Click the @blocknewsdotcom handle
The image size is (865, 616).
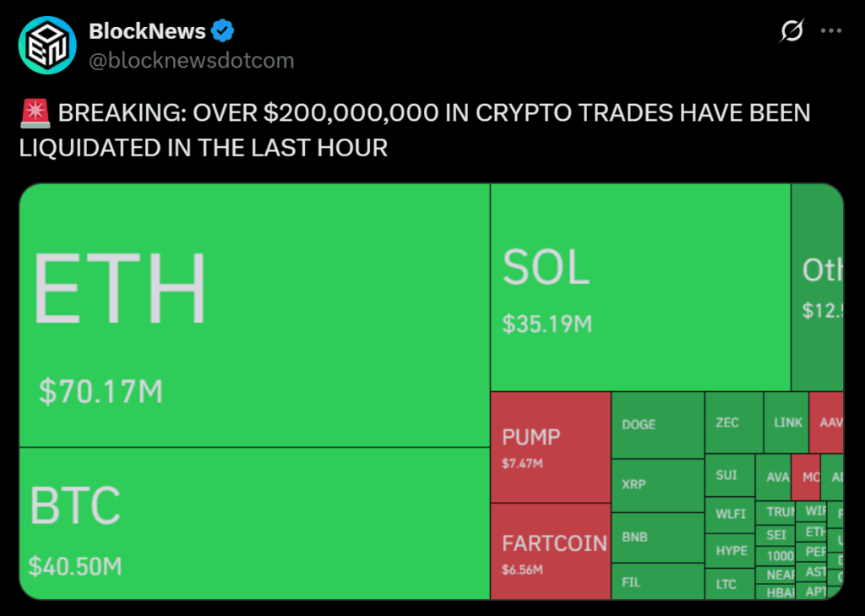[191, 60]
